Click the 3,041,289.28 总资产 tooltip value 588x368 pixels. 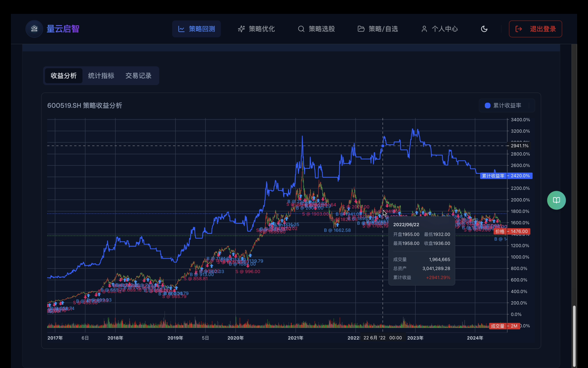point(436,269)
